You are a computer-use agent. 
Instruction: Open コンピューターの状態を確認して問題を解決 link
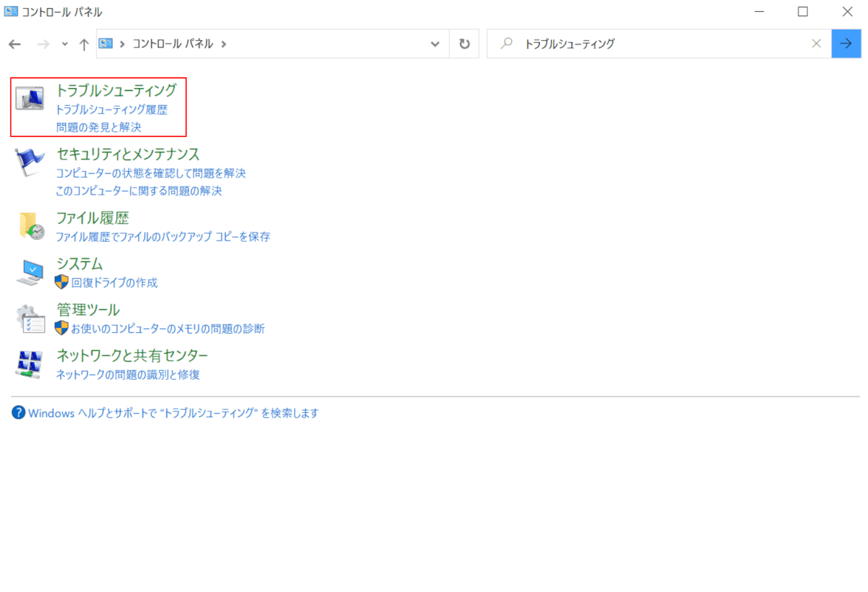tap(150, 173)
